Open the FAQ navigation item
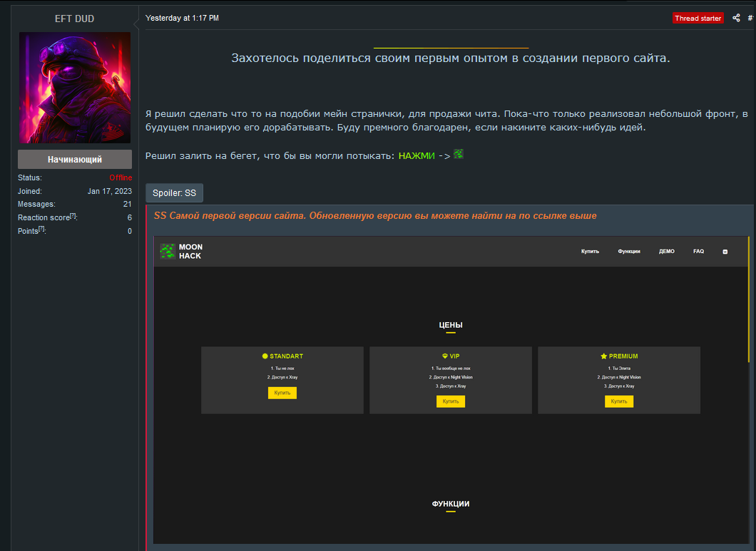 point(698,252)
